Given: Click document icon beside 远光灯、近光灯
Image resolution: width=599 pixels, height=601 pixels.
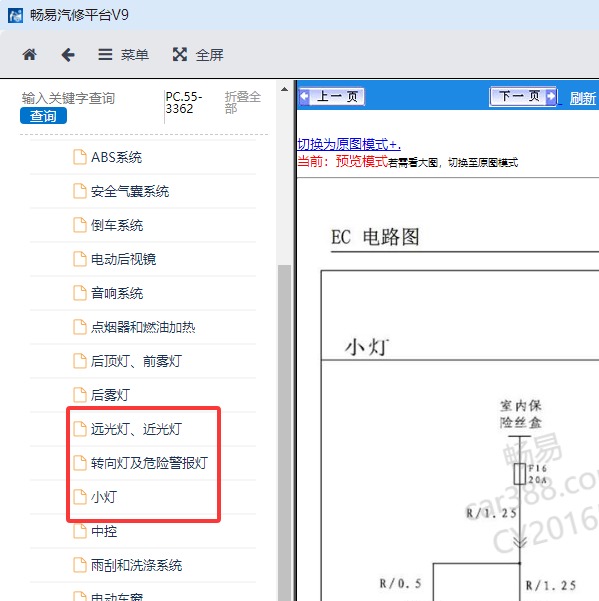Looking at the screenshot, I should point(80,429).
